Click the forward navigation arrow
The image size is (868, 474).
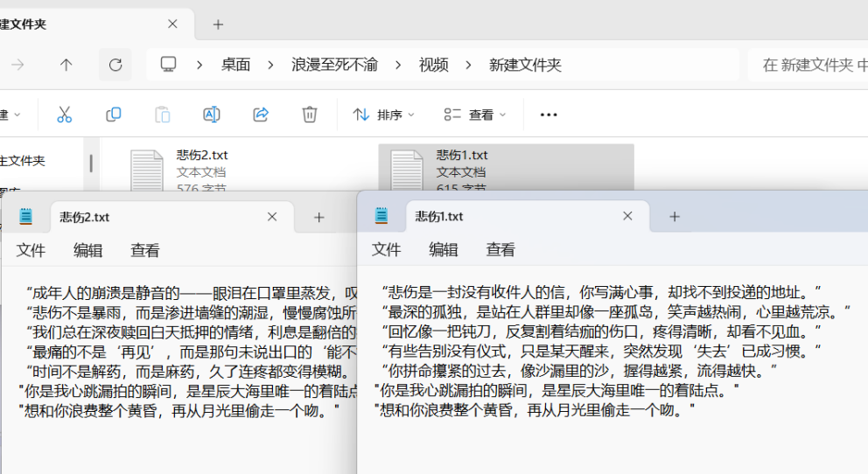[17, 65]
